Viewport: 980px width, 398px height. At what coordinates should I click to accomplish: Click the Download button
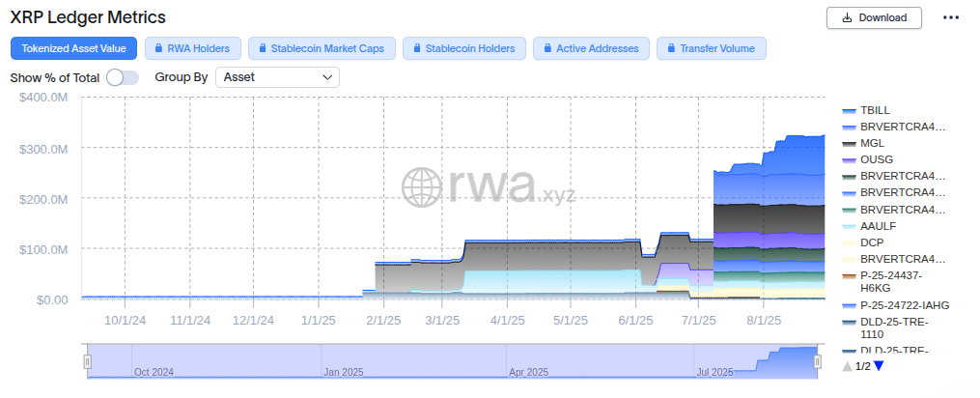click(874, 17)
